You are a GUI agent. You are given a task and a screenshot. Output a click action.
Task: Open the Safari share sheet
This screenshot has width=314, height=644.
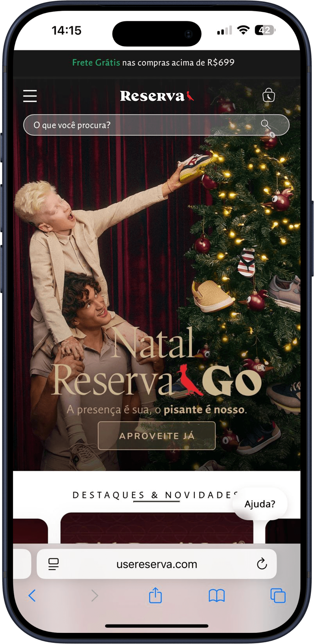click(x=155, y=595)
